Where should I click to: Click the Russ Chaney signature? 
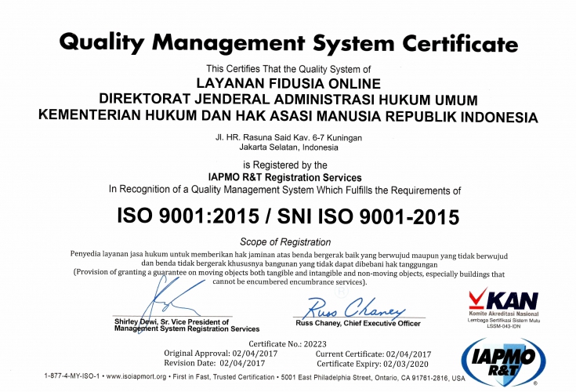(354, 308)
